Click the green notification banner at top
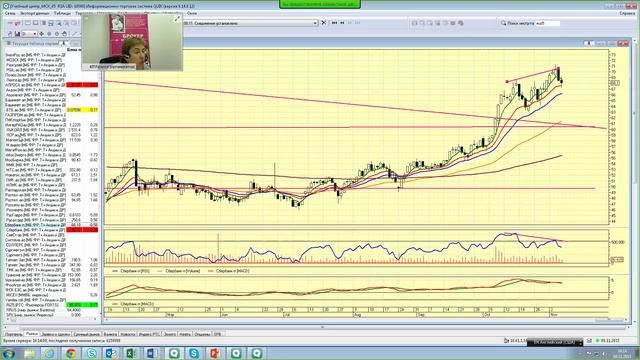The width and height of the screenshot is (640, 360). click(x=320, y=4)
